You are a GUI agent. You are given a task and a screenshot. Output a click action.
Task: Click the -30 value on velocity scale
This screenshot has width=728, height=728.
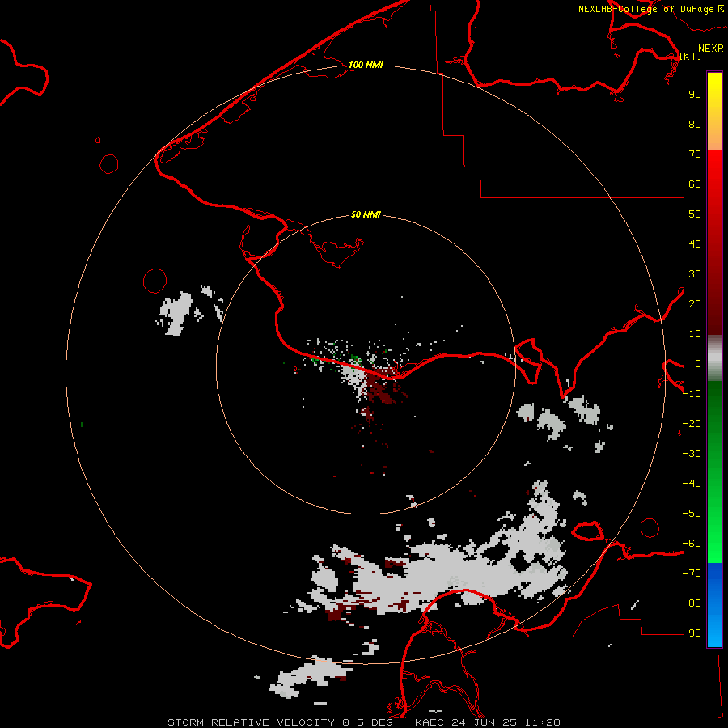(x=692, y=454)
